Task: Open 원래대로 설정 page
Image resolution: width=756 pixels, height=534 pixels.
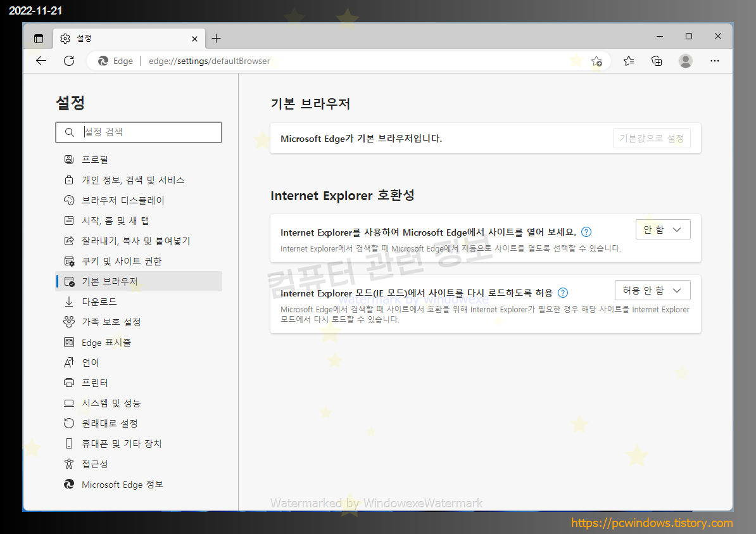Action: [x=139, y=424]
